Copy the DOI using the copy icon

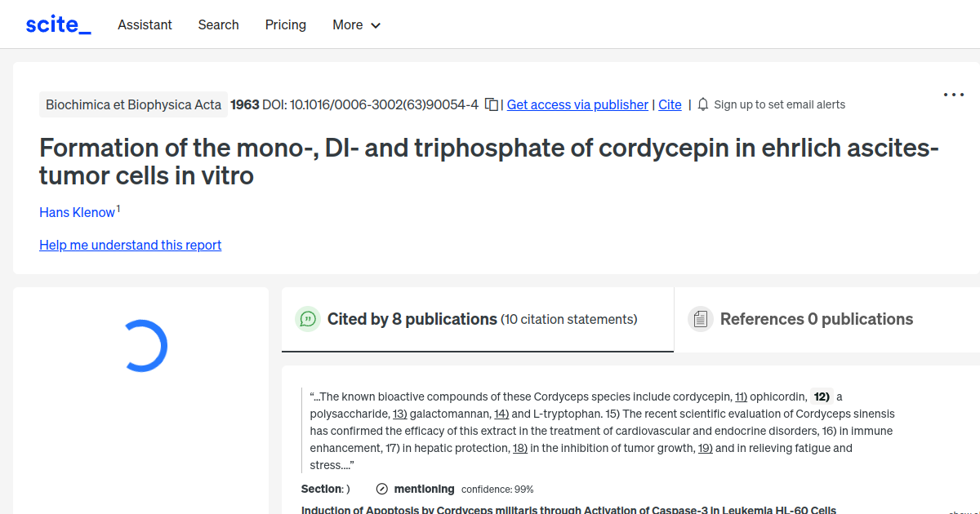pos(490,105)
